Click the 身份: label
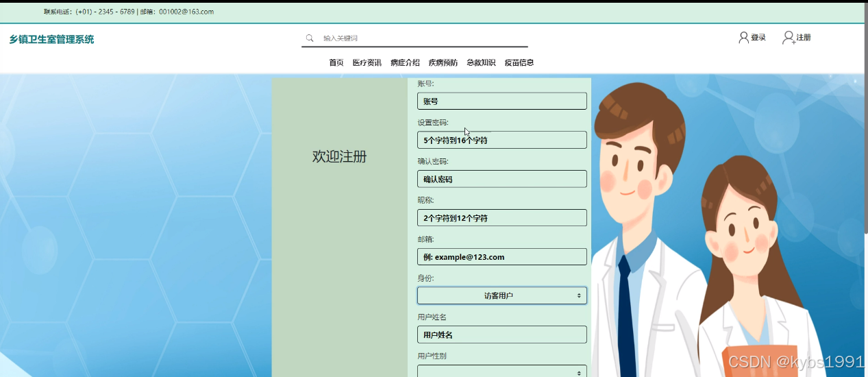 point(425,278)
